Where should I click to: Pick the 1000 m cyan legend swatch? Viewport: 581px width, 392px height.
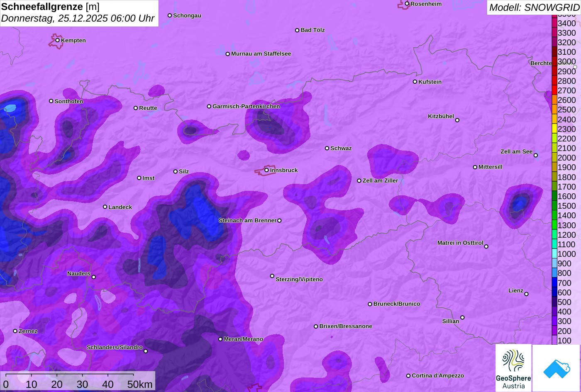tap(554, 254)
